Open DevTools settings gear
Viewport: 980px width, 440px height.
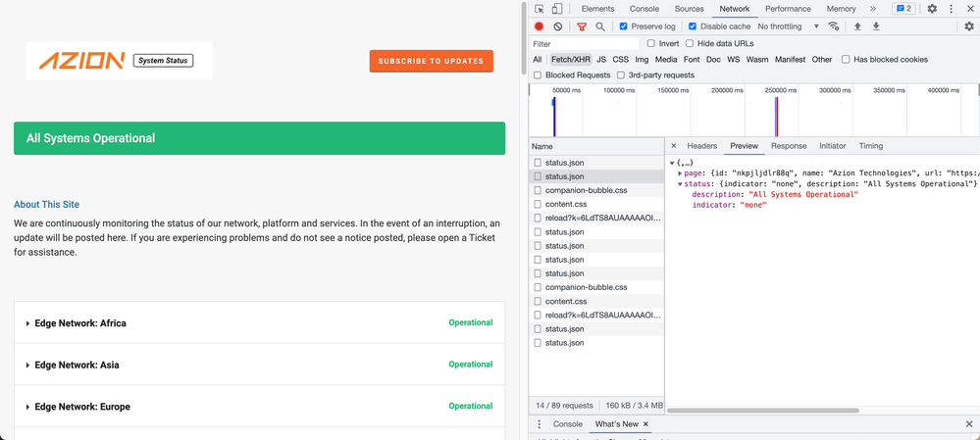click(x=932, y=9)
